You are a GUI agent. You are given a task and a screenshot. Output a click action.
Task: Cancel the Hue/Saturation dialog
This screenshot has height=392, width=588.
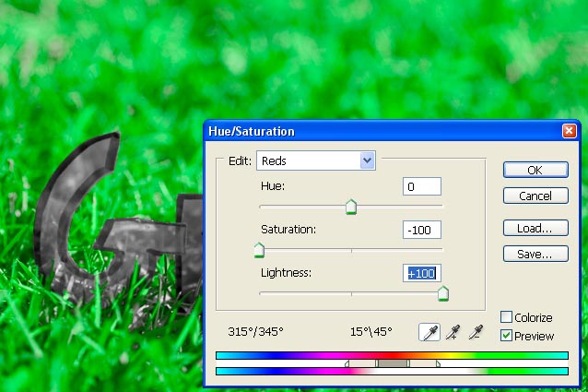(535, 196)
